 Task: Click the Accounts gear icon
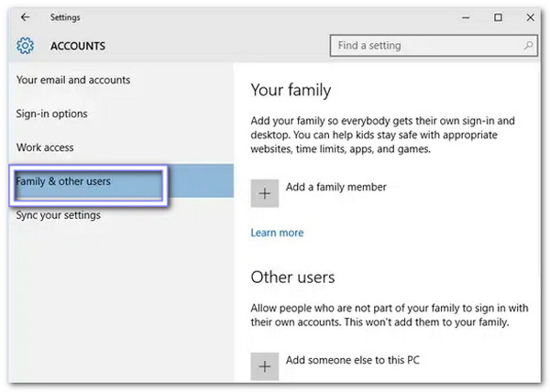pos(26,46)
